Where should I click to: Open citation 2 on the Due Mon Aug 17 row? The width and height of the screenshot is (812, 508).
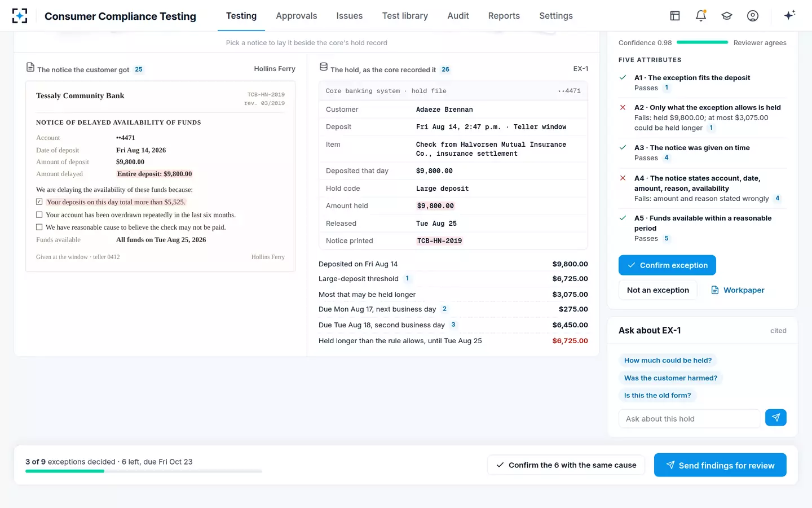[444, 309]
